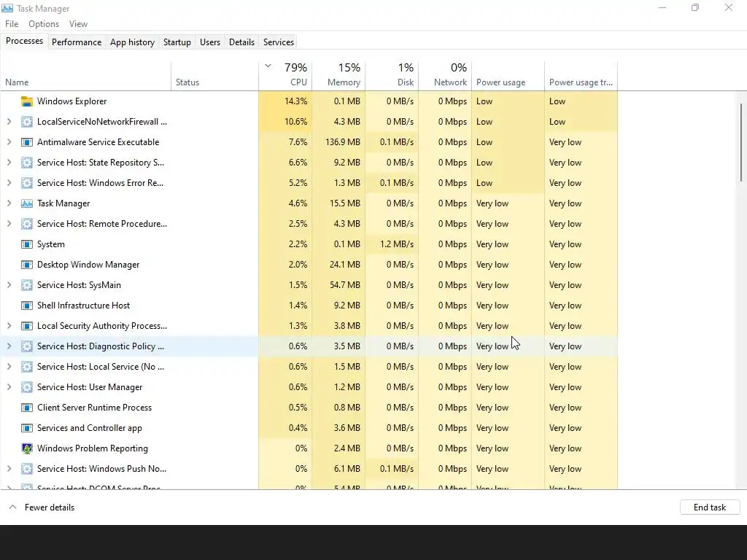Sort by the Power usage trend header
The image size is (747, 560).
581,76
